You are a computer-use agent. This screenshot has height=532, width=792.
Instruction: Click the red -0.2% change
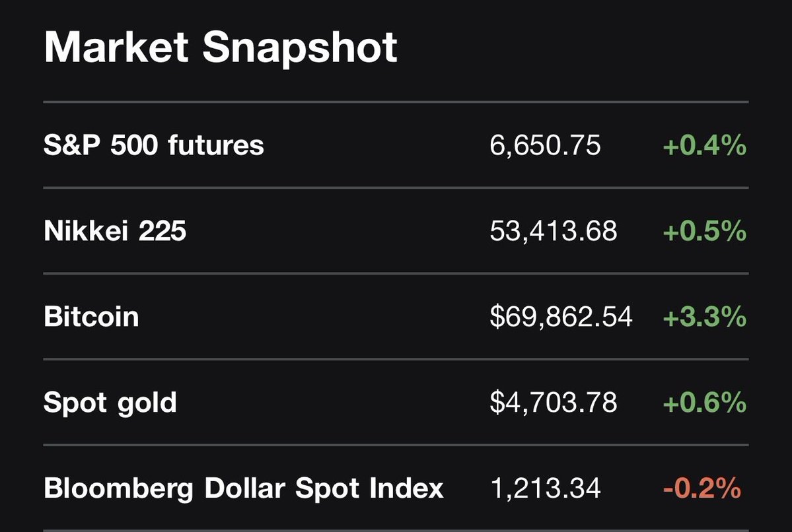click(x=702, y=488)
